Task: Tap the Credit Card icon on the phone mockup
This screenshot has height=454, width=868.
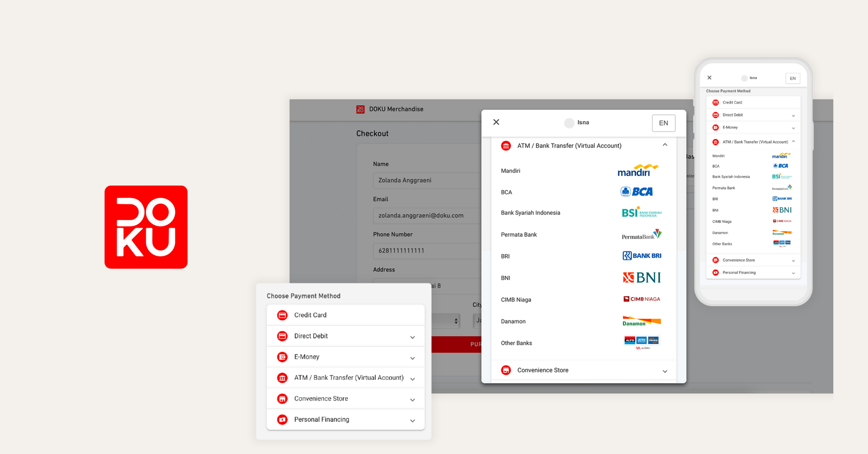Action: tap(716, 102)
